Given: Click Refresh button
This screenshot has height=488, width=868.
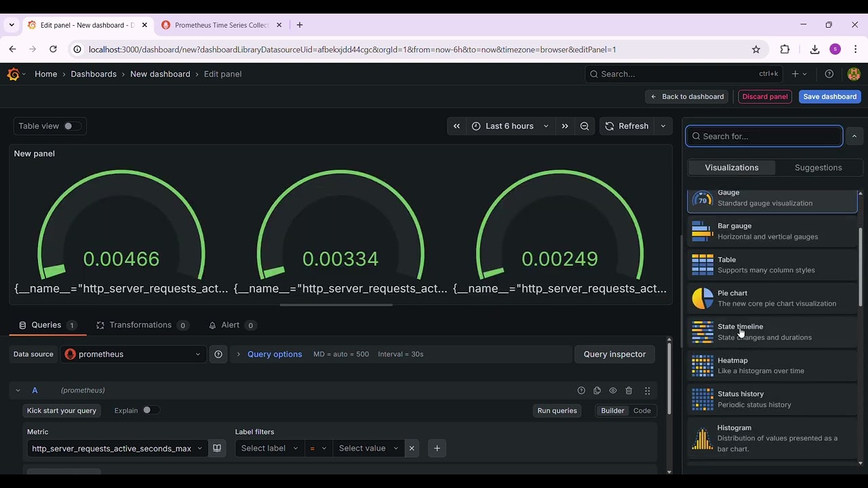Looking at the screenshot, I should [x=627, y=126].
